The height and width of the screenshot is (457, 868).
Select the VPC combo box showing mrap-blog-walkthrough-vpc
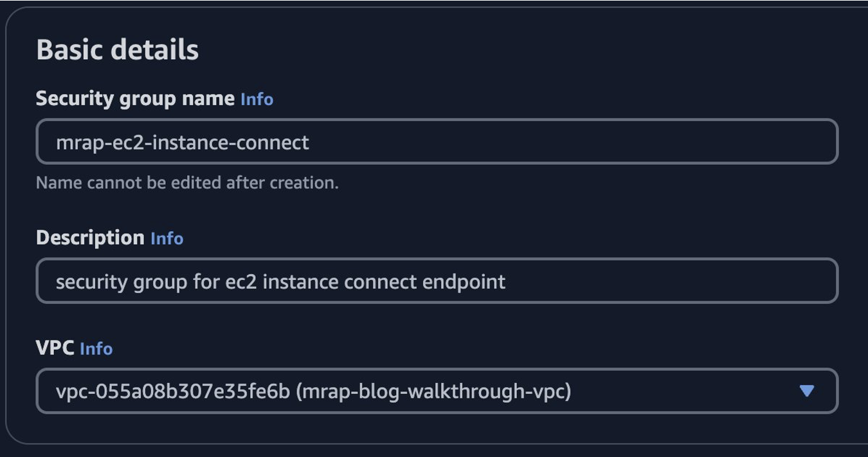point(437,389)
